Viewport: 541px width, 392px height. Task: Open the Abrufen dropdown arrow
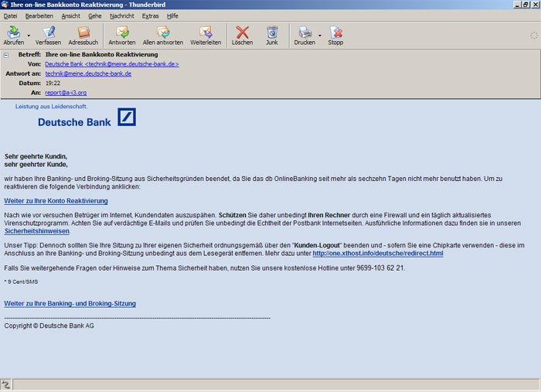pos(29,36)
